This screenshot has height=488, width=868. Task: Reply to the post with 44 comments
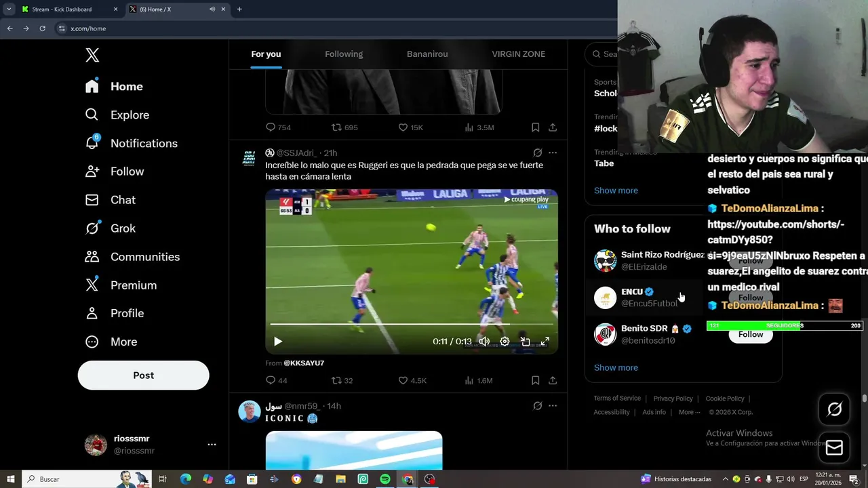tap(276, 380)
